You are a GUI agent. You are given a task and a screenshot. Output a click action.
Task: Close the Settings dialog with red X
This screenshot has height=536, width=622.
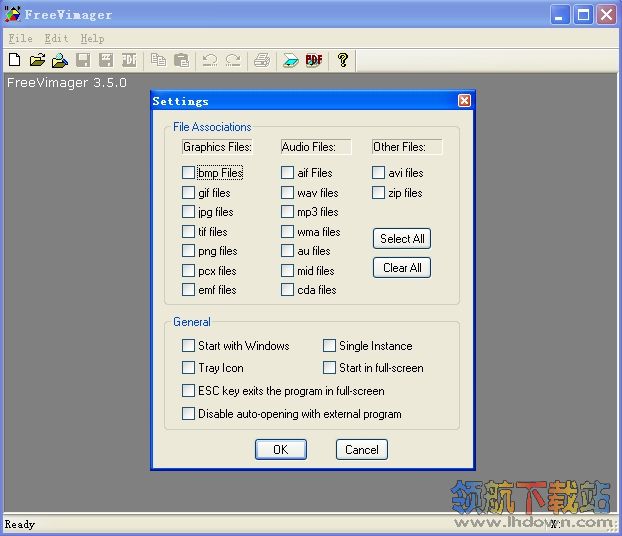(464, 100)
